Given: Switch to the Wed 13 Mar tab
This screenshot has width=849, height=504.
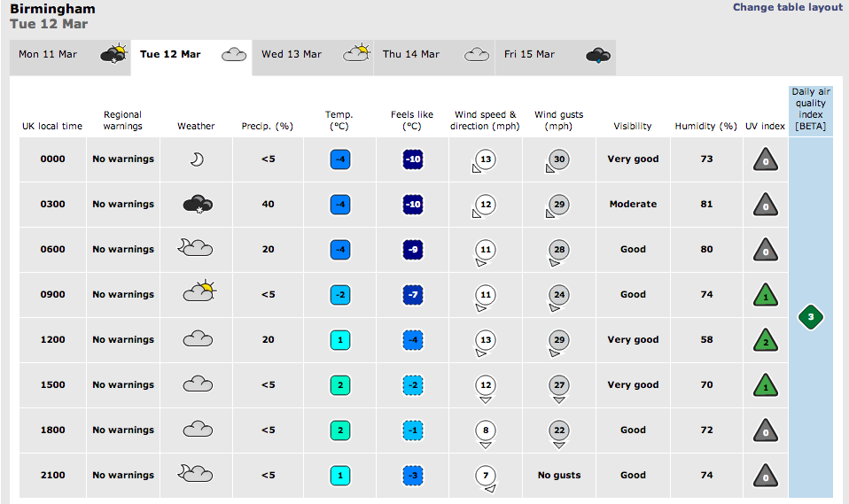Looking at the screenshot, I should coord(313,58).
